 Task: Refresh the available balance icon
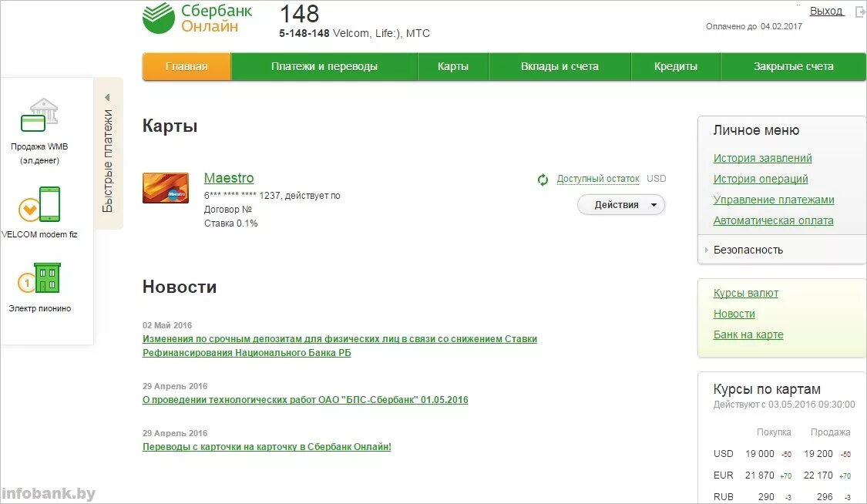[543, 180]
